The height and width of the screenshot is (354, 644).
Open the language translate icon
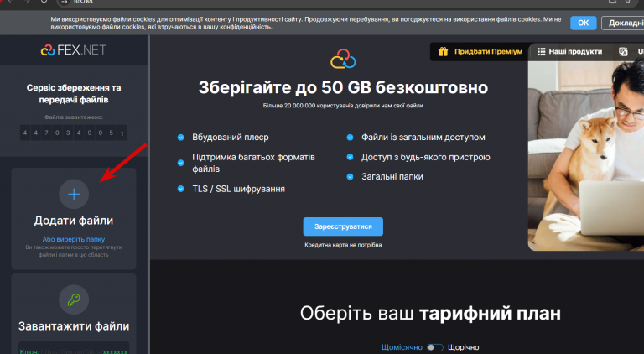[623, 52]
